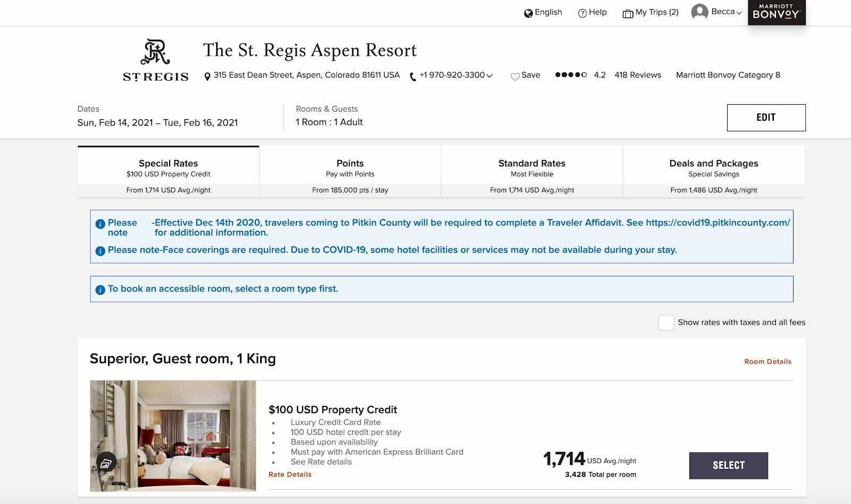Screen dimensions: 851x504
Task: Click the 3,428 Total per room text
Action: point(600,475)
